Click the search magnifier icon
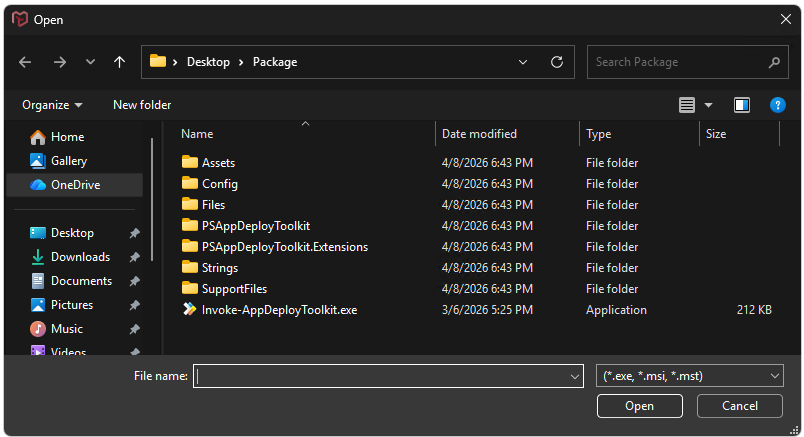This screenshot has height=437, width=804. 774,62
